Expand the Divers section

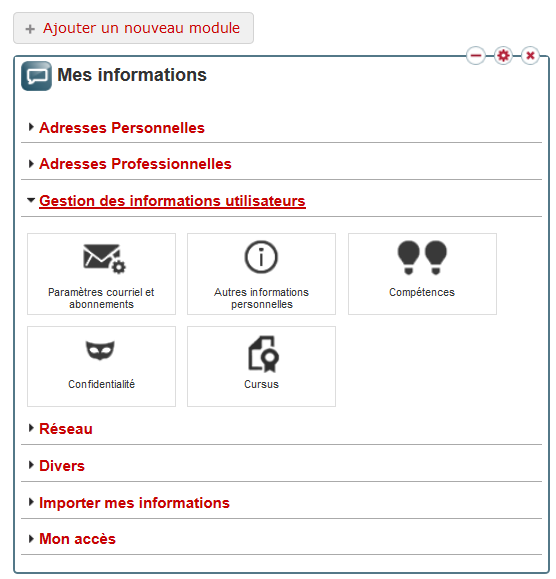[x=62, y=466]
